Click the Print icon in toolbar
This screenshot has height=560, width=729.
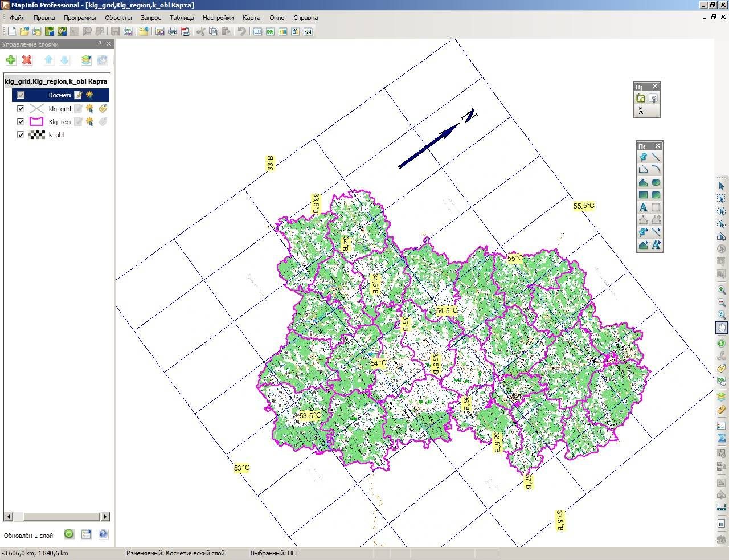click(172, 31)
